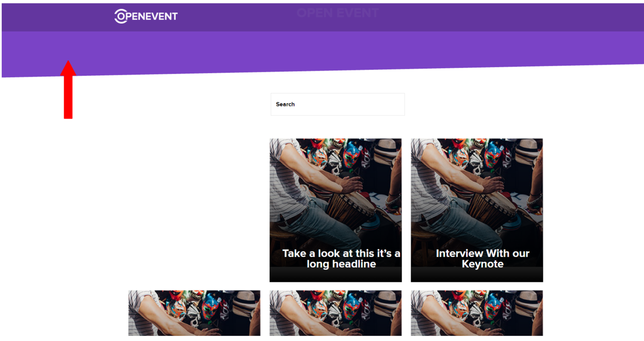644x341 pixels.
Task: Open the "Interview With our Keynote" headline link
Action: pos(483,258)
